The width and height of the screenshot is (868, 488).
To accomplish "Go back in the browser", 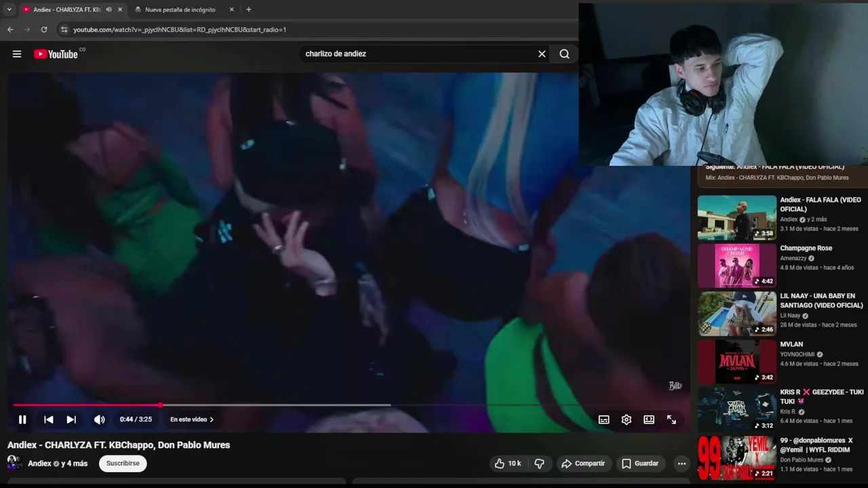I will click(x=10, y=30).
